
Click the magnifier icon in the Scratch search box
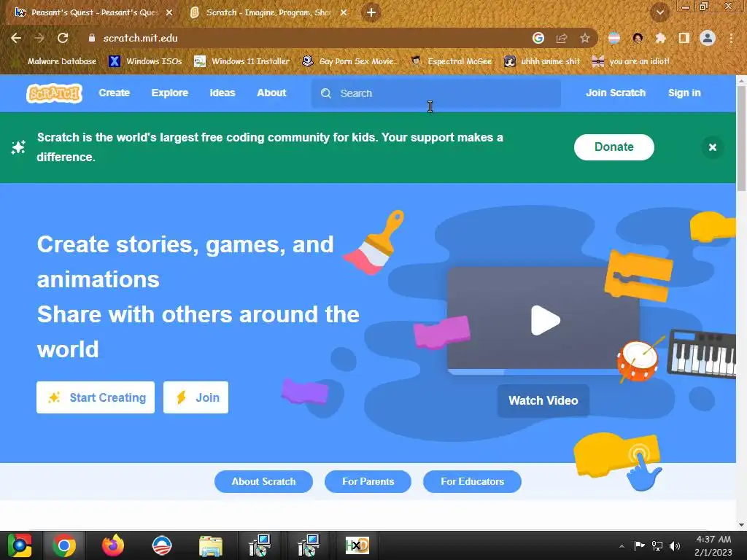(326, 93)
